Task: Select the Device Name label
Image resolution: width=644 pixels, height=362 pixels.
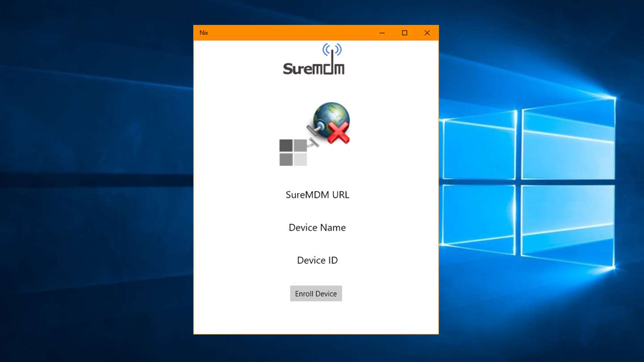Action: (317, 227)
